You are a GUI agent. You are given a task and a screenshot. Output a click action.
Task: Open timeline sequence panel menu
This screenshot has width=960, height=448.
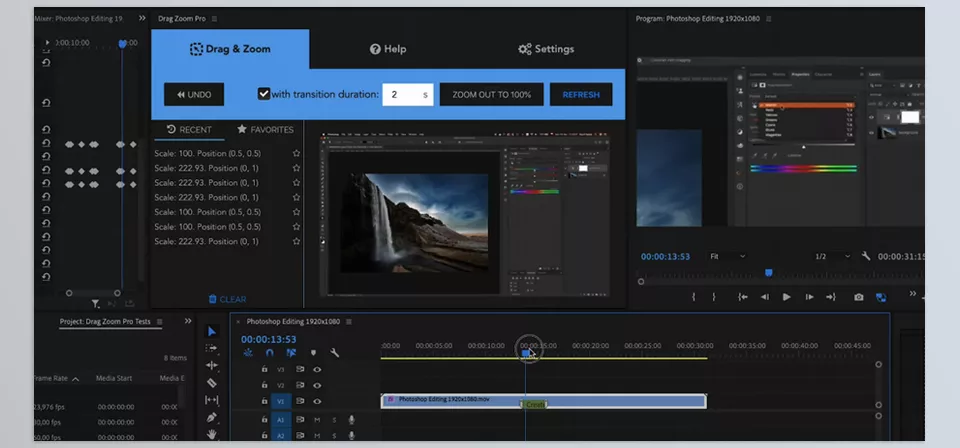[349, 321]
